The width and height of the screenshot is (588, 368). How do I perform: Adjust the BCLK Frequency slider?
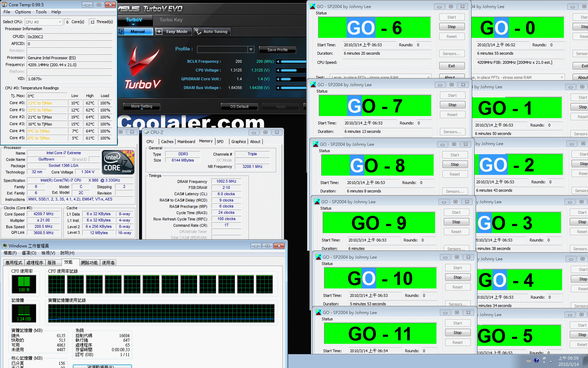pos(293,61)
